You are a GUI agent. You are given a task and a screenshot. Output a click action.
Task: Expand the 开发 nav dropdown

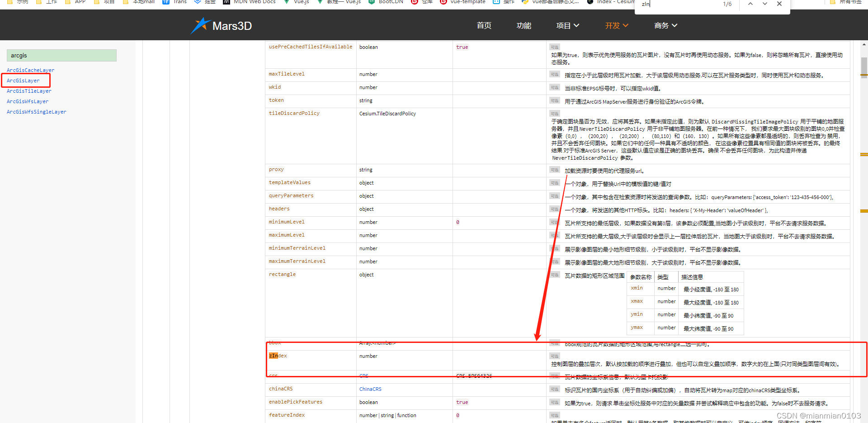coord(617,26)
